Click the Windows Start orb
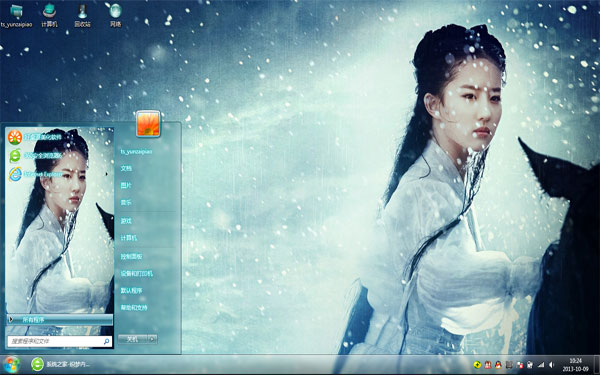The width and height of the screenshot is (600, 375). point(11,365)
